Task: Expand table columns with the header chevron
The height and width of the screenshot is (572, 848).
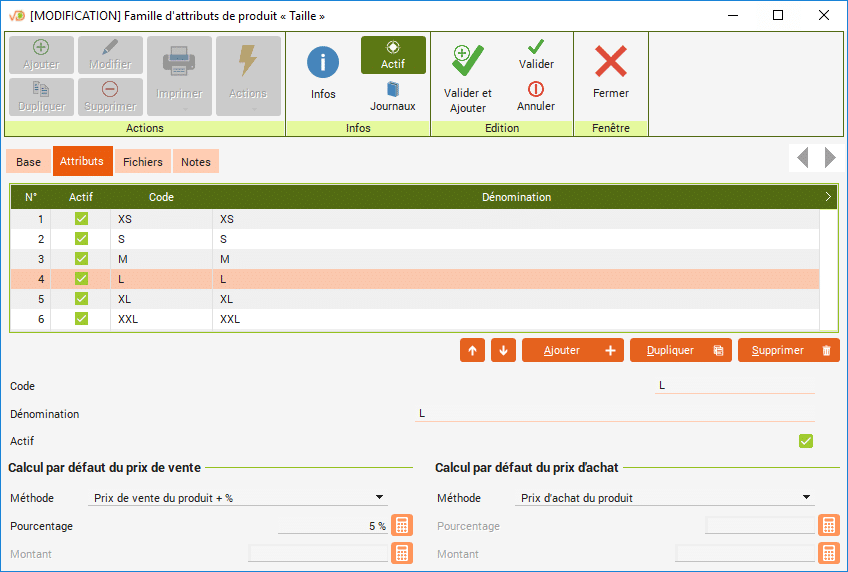Action: point(828,197)
